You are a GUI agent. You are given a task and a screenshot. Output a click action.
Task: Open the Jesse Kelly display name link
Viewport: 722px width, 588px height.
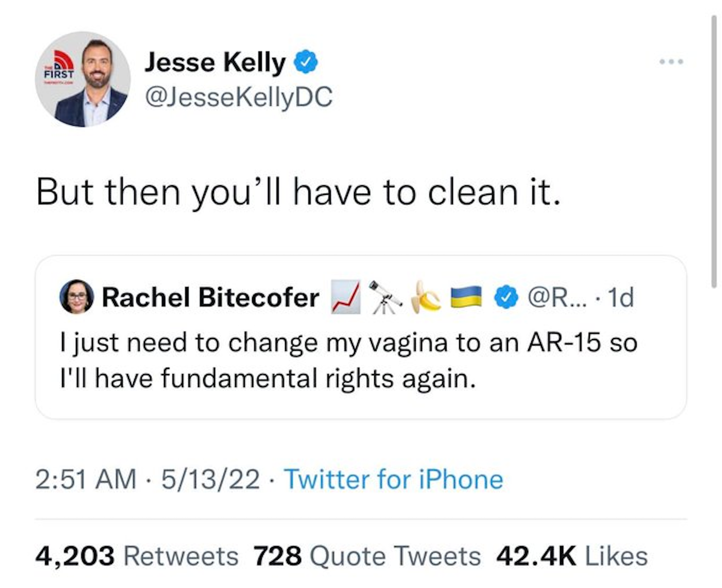[215, 62]
